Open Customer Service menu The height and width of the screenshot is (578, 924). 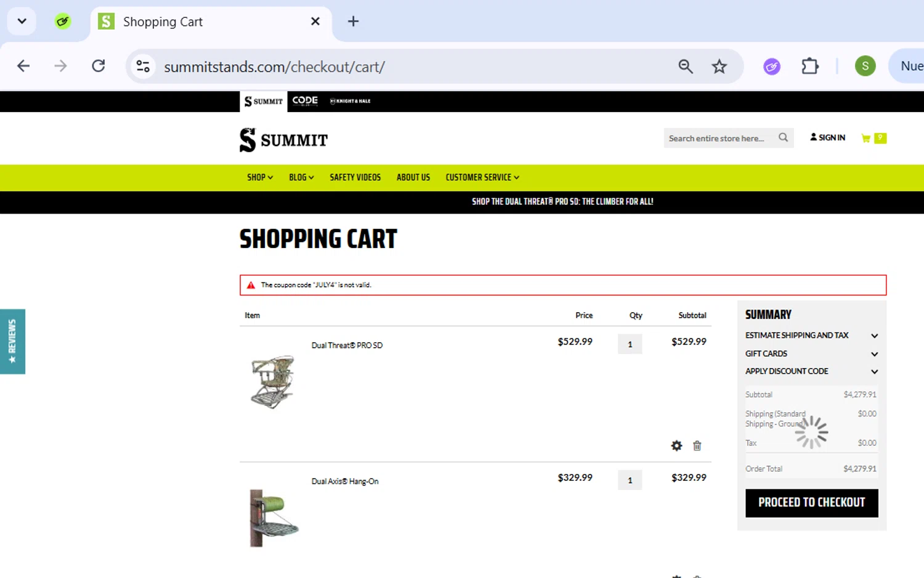tap(482, 177)
